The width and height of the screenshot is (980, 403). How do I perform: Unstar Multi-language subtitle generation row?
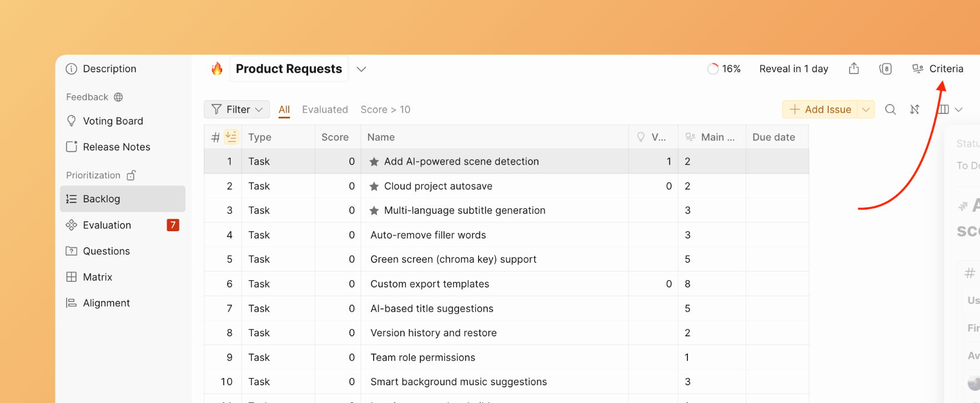pos(374,211)
